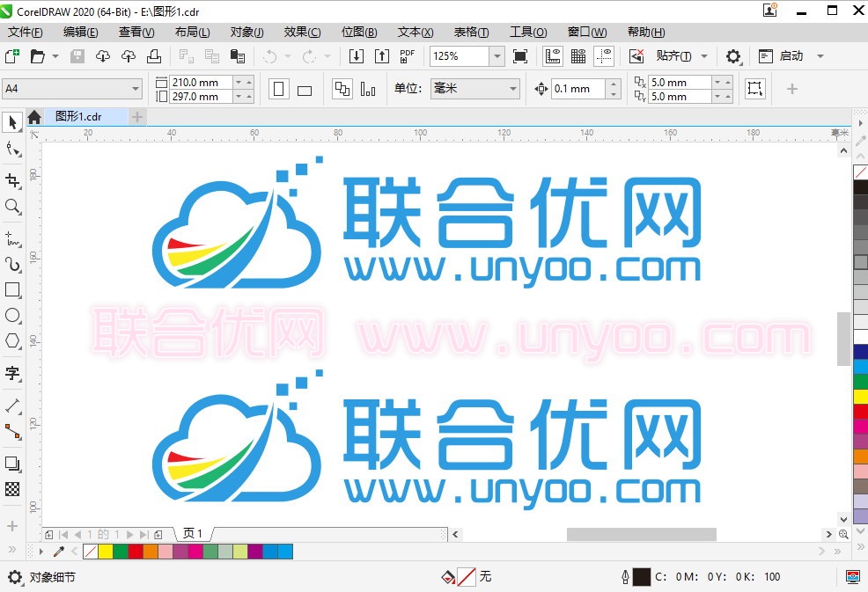Click the Import icon
868x592 pixels.
[x=356, y=56]
